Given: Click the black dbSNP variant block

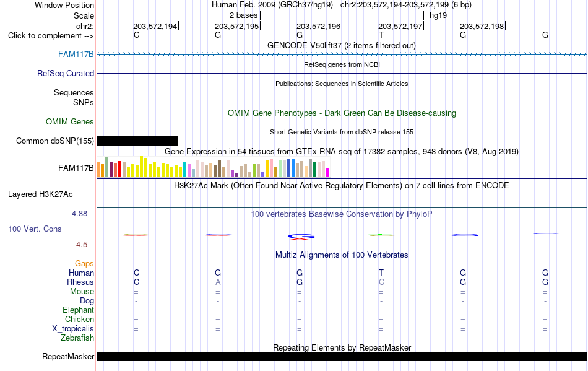Looking at the screenshot, I should point(137,141).
